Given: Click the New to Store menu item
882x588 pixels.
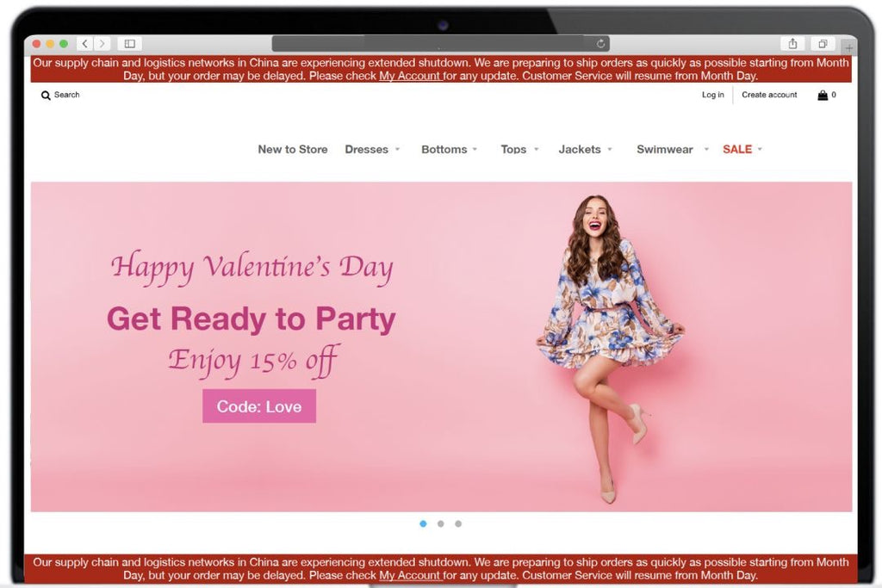Looking at the screenshot, I should pos(293,149).
